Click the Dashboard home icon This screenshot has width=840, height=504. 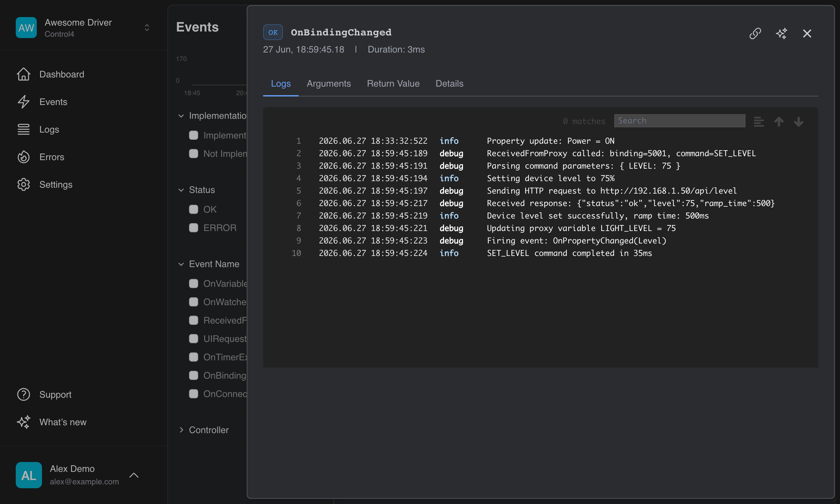click(x=23, y=74)
